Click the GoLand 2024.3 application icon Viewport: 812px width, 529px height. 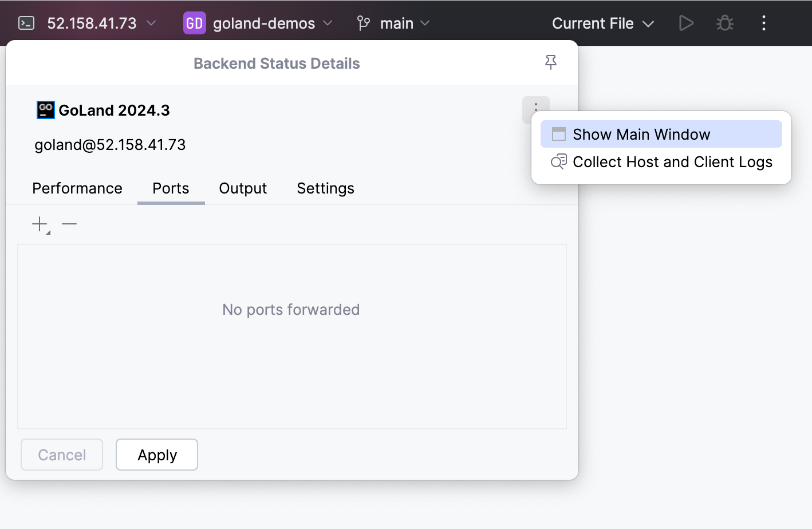click(45, 109)
